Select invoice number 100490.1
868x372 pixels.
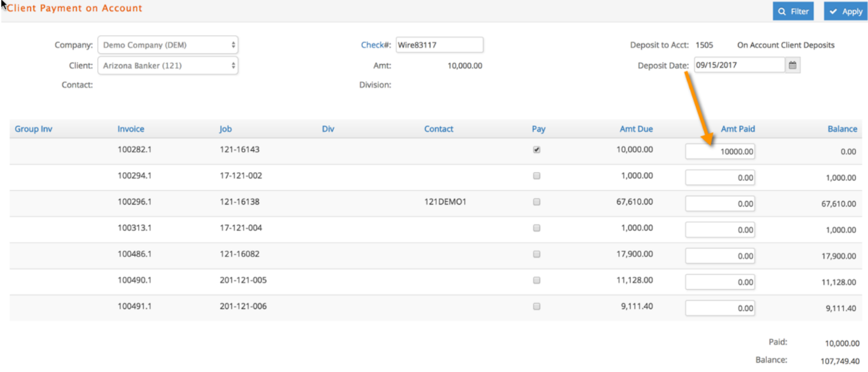coord(135,280)
